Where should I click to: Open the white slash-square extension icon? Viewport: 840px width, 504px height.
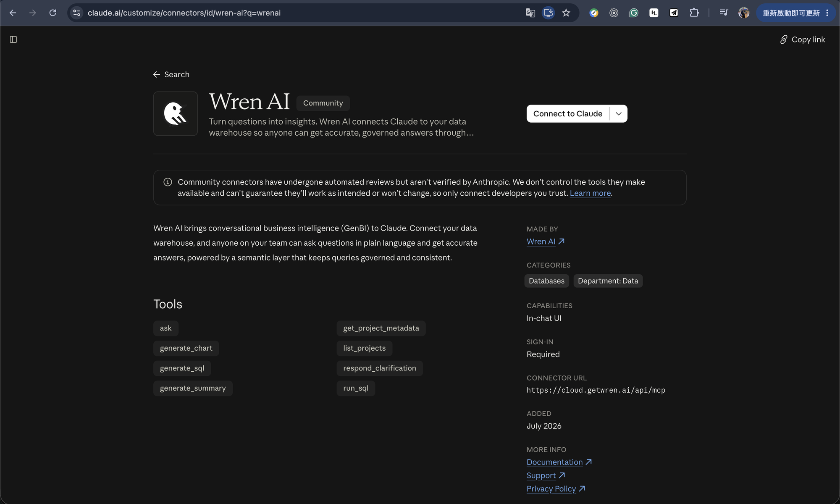[674, 13]
